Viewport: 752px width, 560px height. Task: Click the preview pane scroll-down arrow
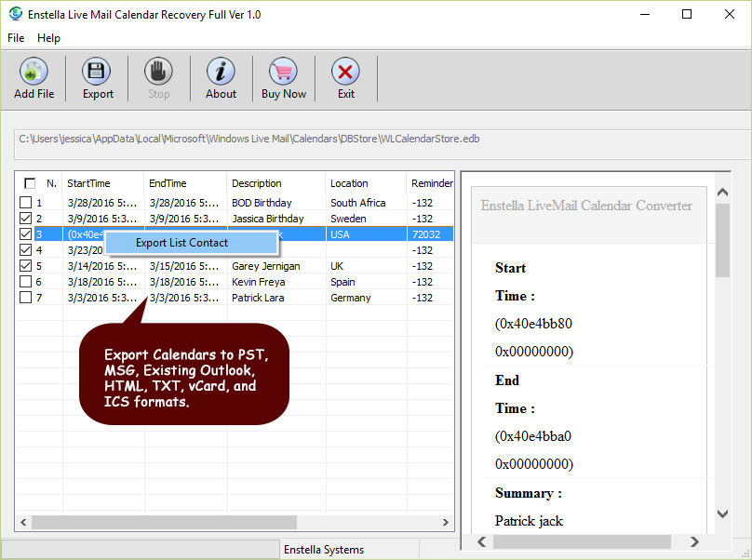tap(723, 513)
